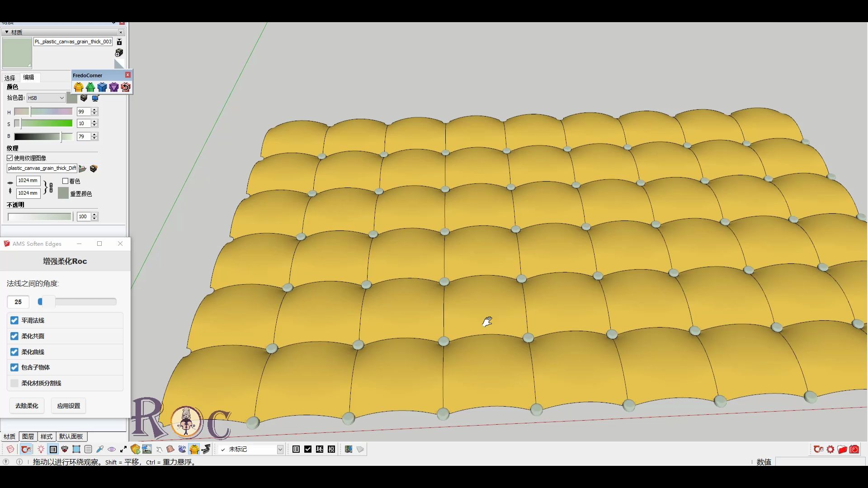
Task: Close the FredoCorner toolbar
Action: click(128, 75)
